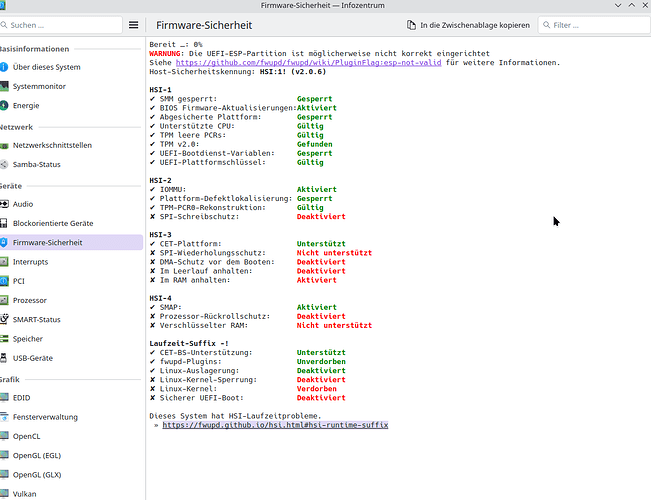This screenshot has width=651, height=500.
Task: Click the HSI-4 section heading
Action: [160, 298]
